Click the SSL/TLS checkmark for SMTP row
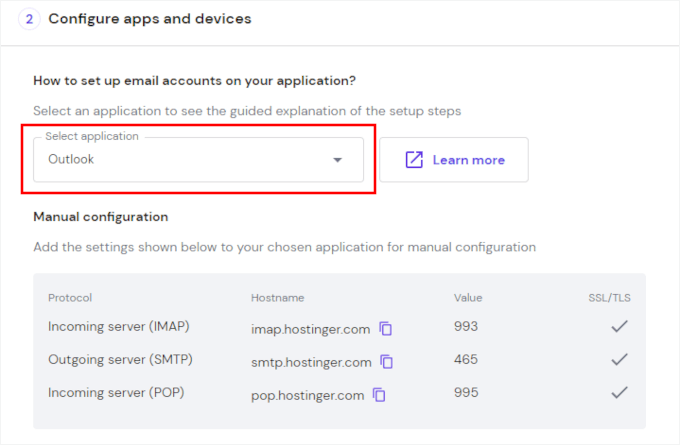The image size is (680, 445). (x=620, y=360)
